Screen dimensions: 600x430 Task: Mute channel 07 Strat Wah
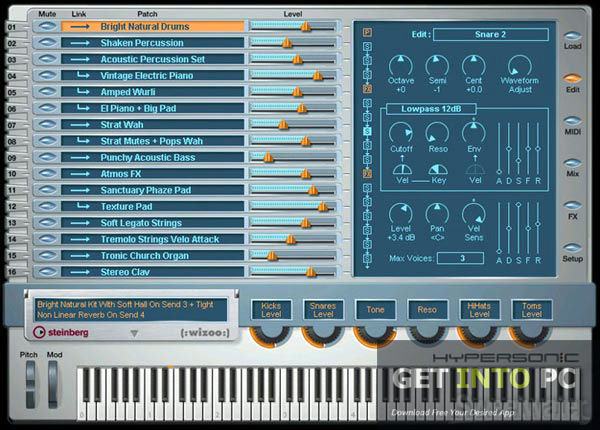click(47, 124)
